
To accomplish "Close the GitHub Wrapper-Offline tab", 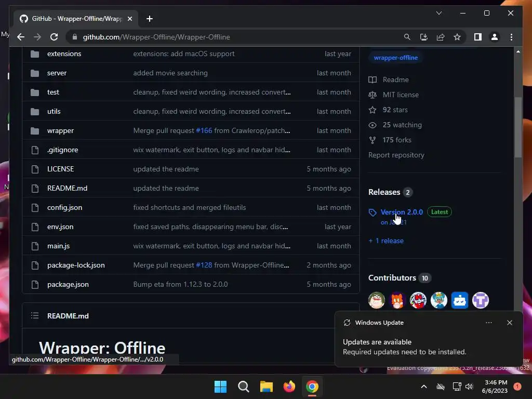I will click(129, 19).
